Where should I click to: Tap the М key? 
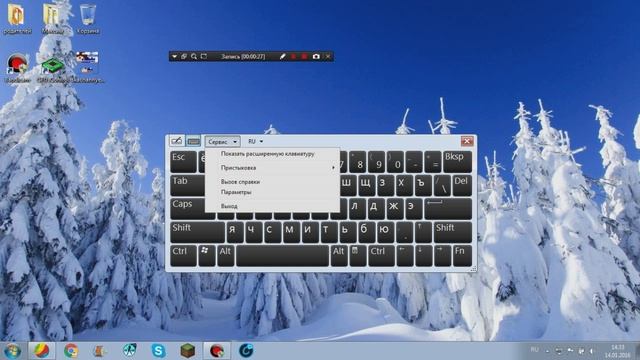[291, 232]
